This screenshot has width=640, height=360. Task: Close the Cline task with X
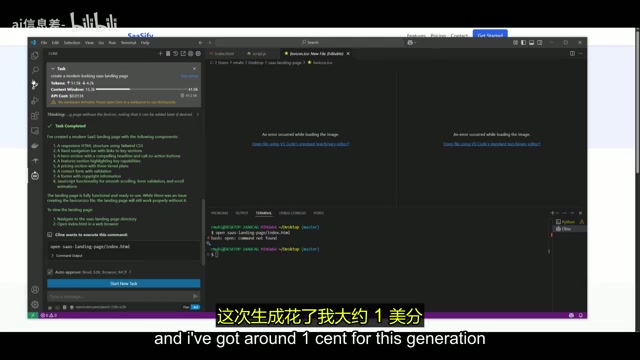[x=194, y=69]
